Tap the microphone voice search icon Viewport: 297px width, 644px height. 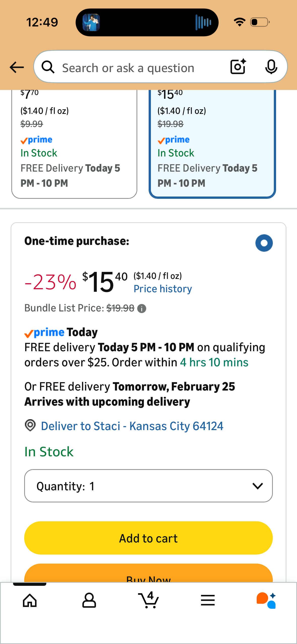[271, 67]
